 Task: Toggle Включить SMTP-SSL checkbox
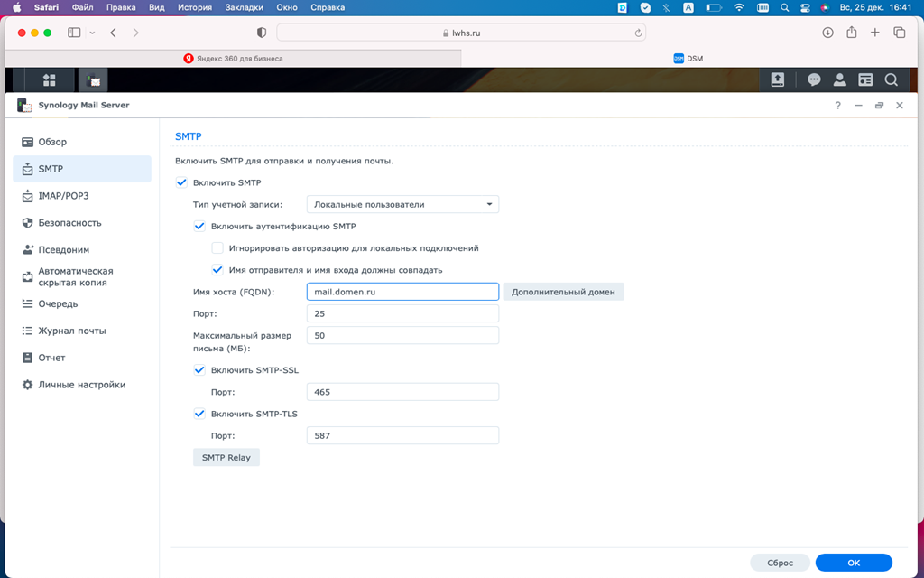click(x=199, y=370)
